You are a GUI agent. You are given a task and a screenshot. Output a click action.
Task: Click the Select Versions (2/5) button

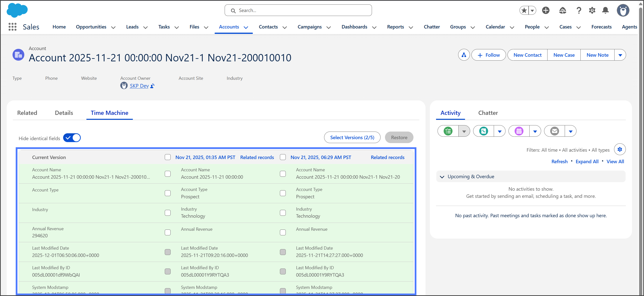pos(352,137)
